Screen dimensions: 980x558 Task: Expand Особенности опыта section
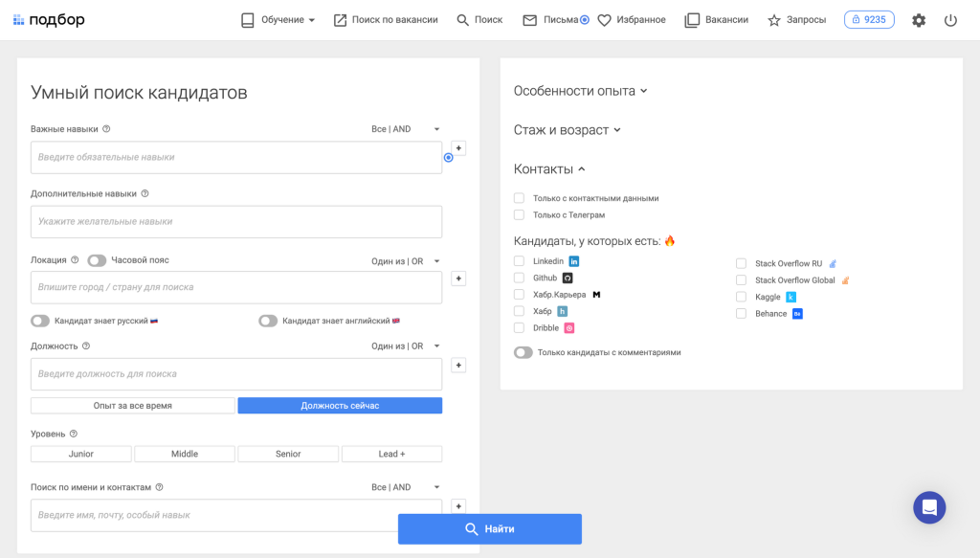coord(580,91)
